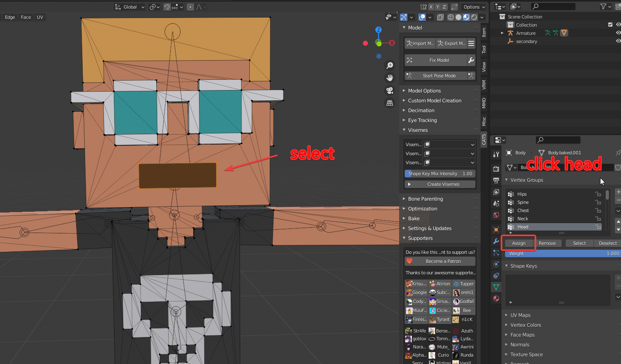The height and width of the screenshot is (364, 621).
Task: Adjust the Shape Key Mix Intensity slider
Action: (440, 174)
